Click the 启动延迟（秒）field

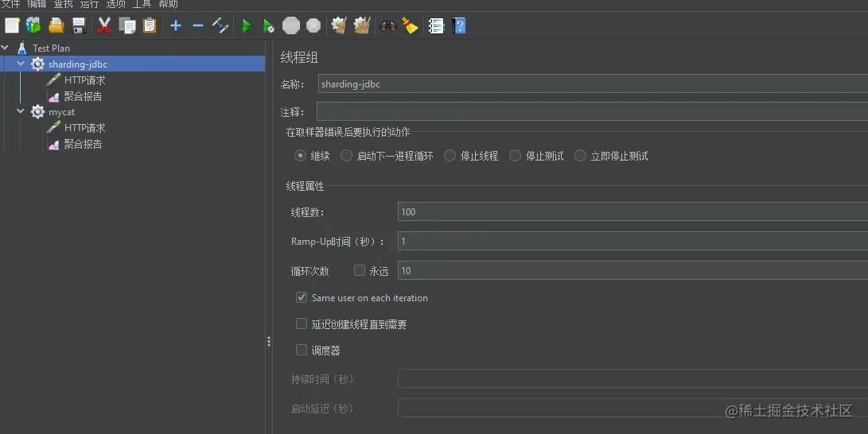tap(633, 408)
